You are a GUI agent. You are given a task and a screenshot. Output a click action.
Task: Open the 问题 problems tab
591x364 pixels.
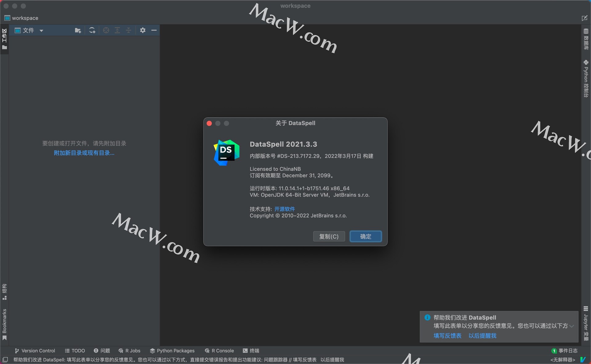click(x=102, y=351)
